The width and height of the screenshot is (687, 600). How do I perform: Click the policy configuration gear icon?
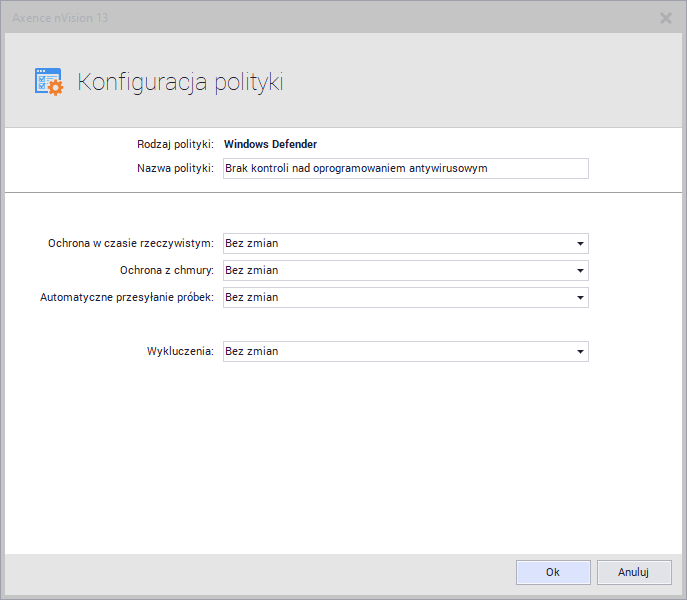(48, 82)
